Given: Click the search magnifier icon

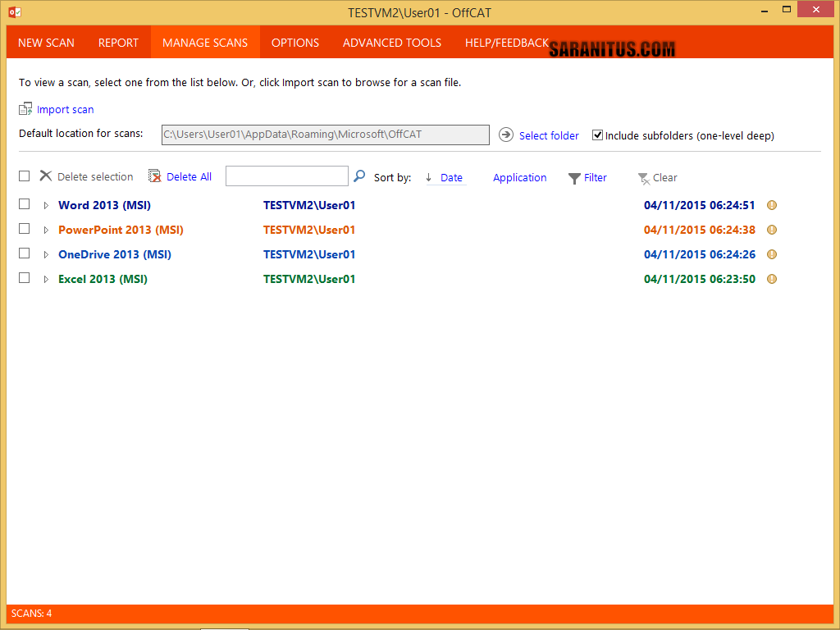Looking at the screenshot, I should pyautogui.click(x=359, y=176).
